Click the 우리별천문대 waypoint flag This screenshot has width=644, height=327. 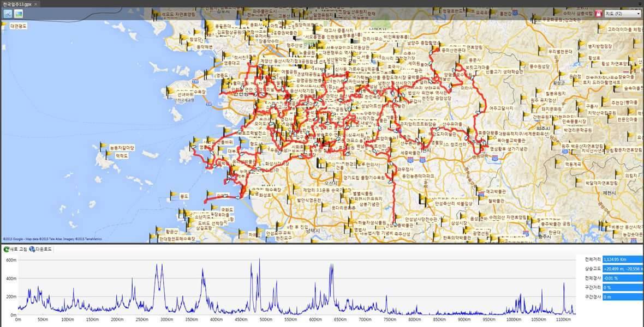click(541, 51)
